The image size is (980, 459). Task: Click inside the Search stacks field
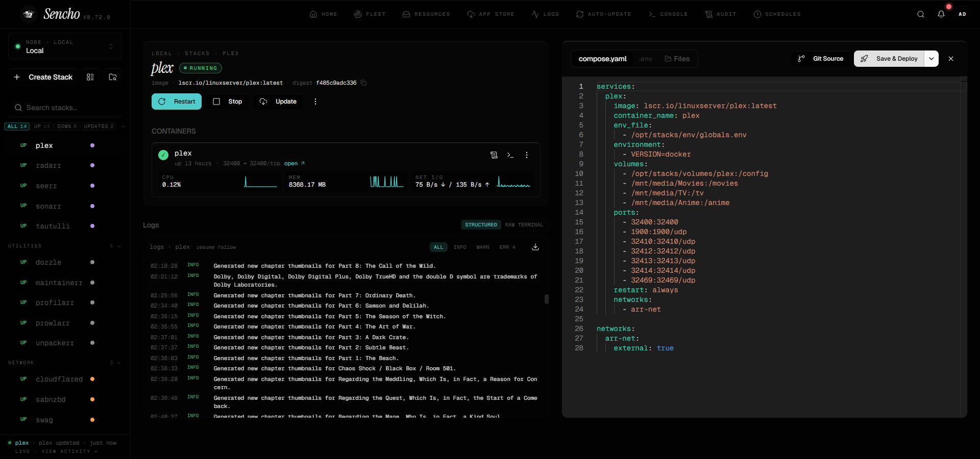click(65, 108)
